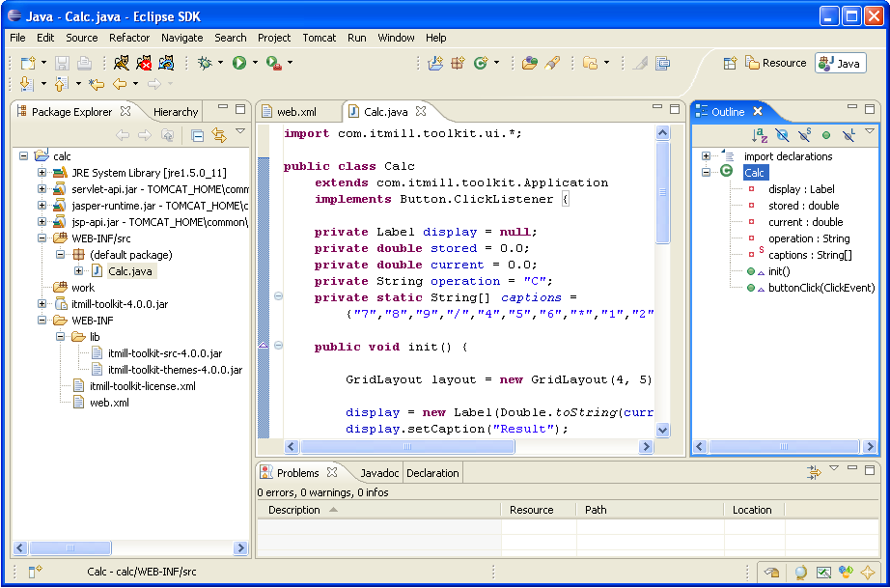Viewport: 890px width, 588px height.
Task: Open the Tomcat menu
Action: pos(319,38)
